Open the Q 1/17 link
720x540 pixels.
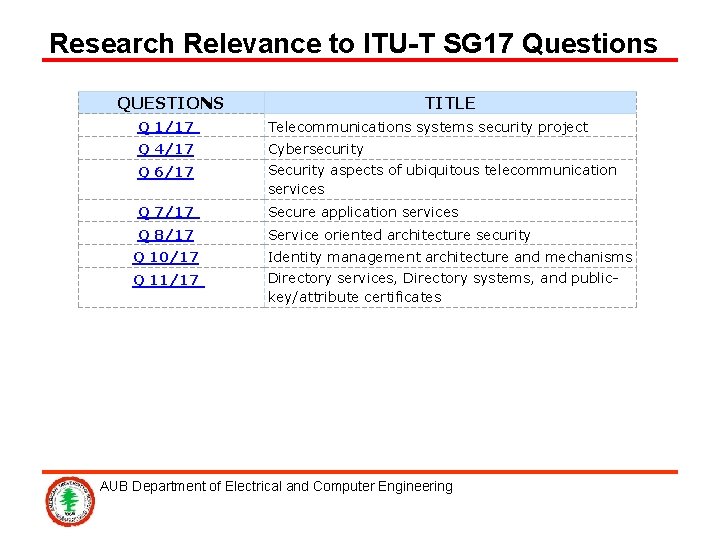(x=168, y=127)
